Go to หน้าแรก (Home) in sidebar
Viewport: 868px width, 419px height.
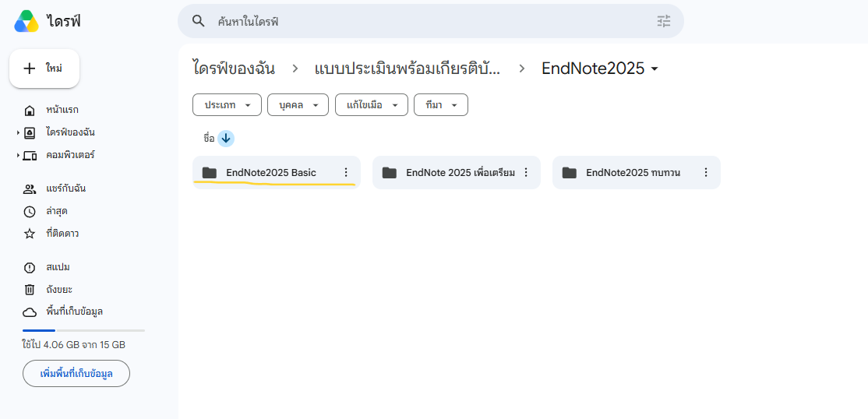(62, 110)
